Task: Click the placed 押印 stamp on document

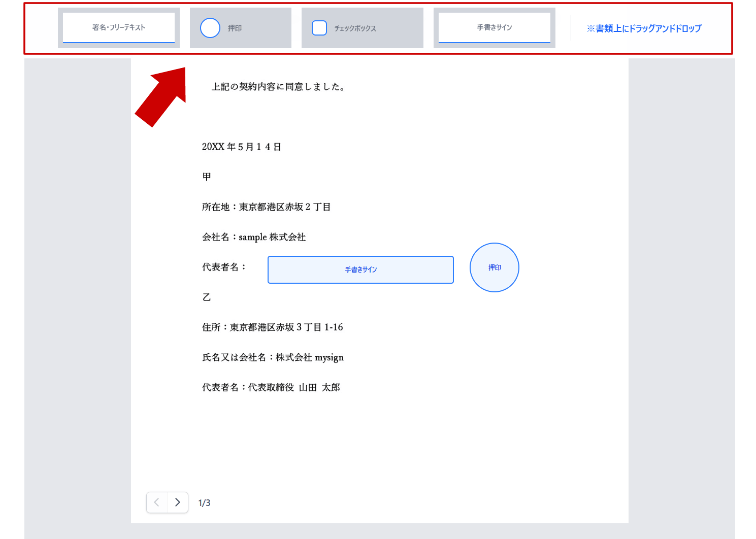Action: click(x=494, y=267)
